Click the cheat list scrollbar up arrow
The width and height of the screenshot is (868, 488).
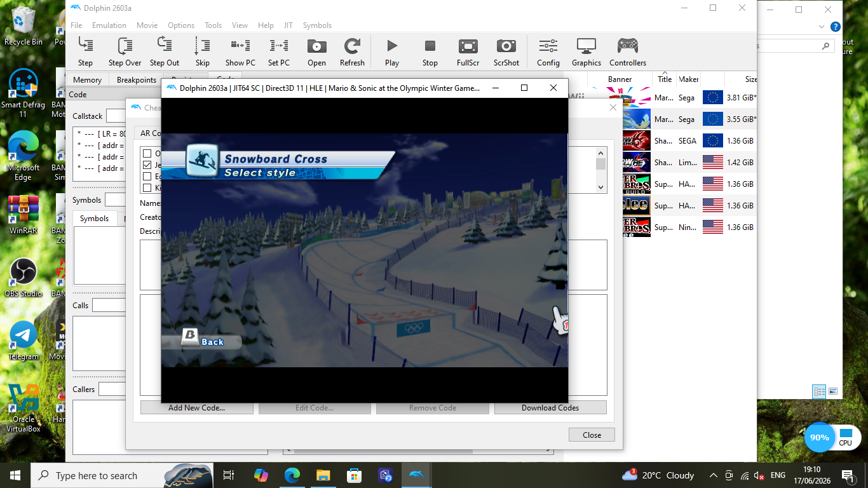[600, 153]
